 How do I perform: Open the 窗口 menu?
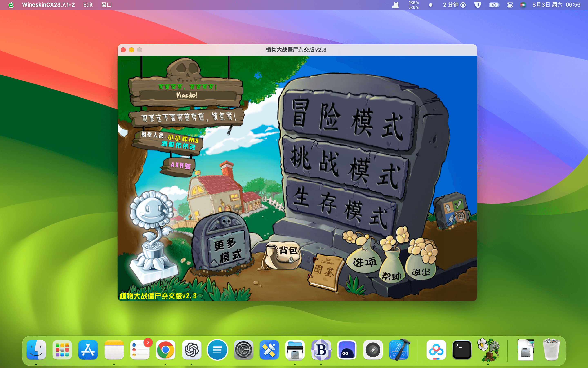pos(106,5)
